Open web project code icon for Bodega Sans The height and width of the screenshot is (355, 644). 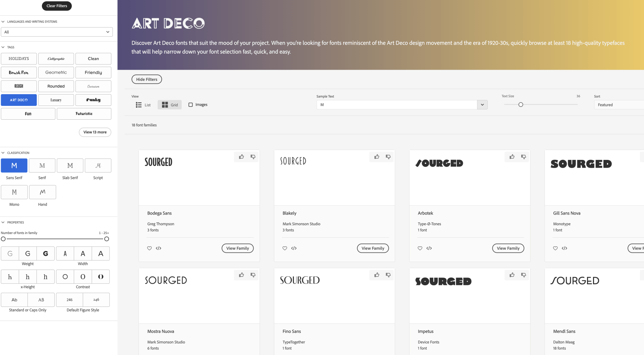159,248
